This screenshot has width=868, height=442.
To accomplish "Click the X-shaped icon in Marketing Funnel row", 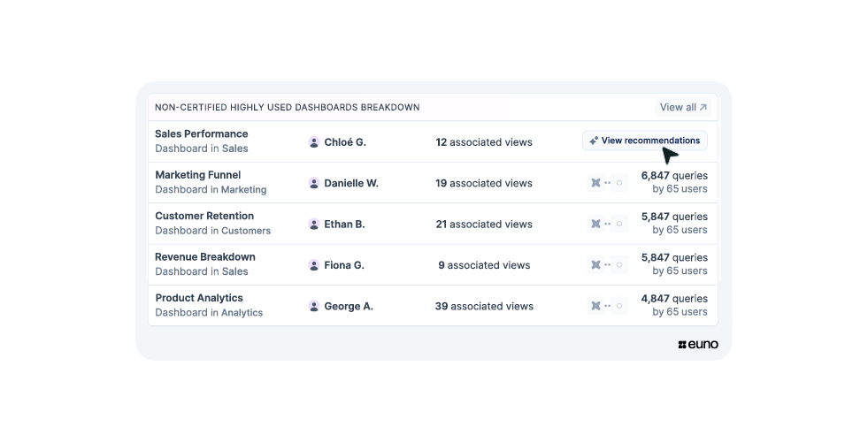I will (595, 183).
